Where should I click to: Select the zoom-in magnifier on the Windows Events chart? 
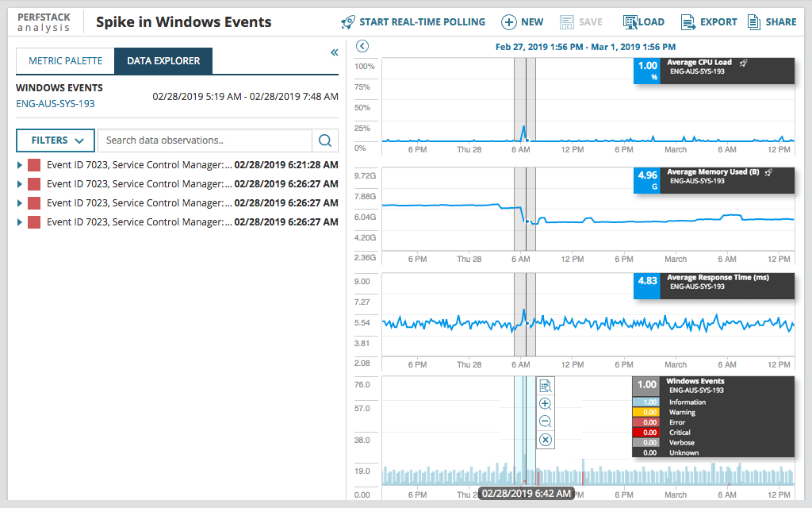click(x=545, y=403)
